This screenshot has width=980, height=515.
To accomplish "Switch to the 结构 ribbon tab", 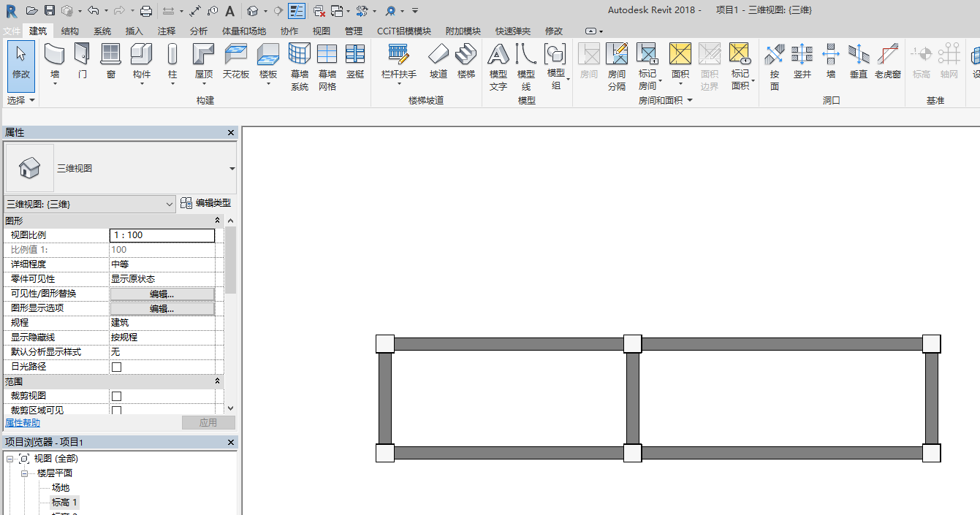I will (70, 31).
